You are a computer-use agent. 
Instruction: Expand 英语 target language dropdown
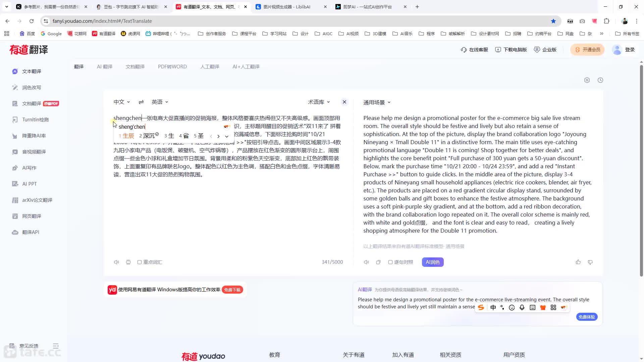coord(160,102)
